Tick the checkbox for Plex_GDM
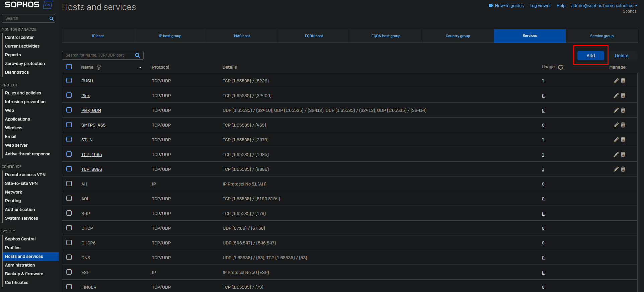The height and width of the screenshot is (292, 644). click(69, 110)
